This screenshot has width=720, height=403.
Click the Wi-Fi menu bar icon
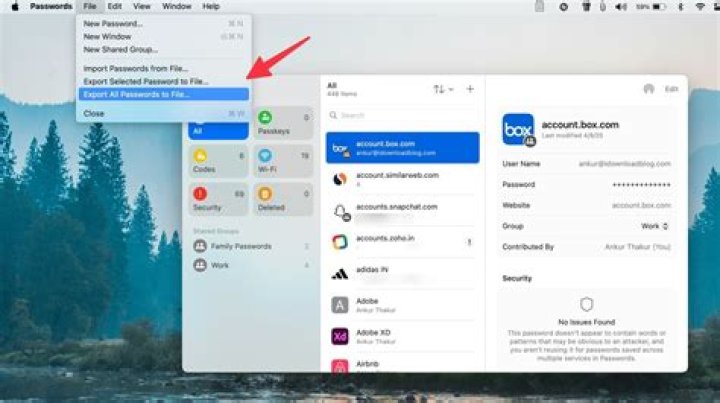pyautogui.click(x=700, y=7)
